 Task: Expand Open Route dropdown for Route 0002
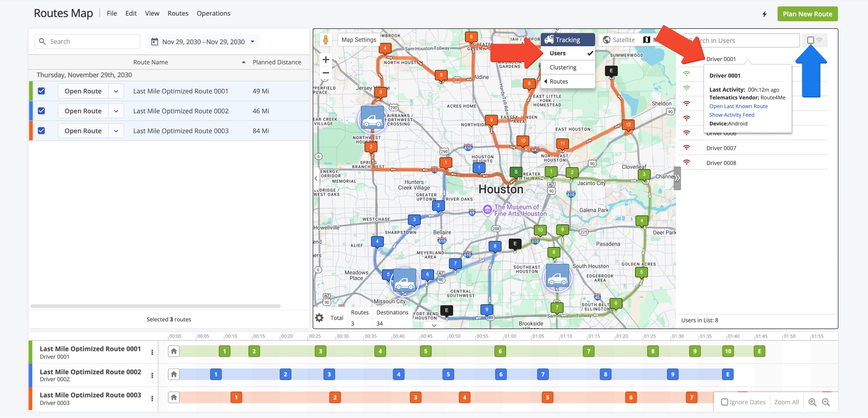tap(116, 111)
